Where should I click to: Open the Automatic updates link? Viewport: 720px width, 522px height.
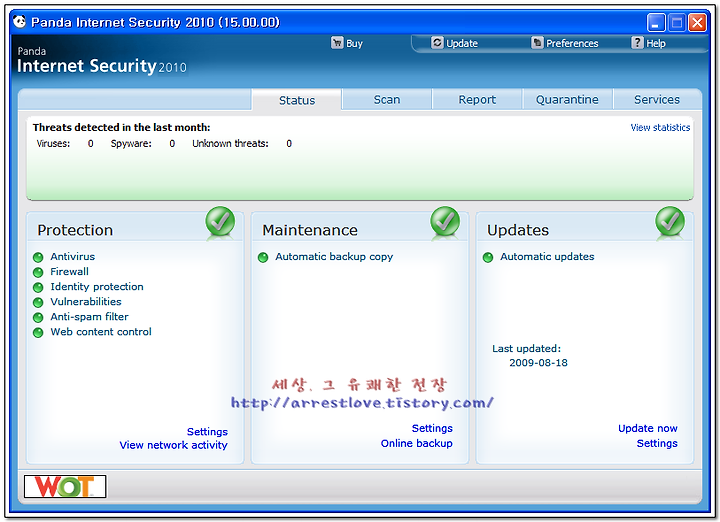(547, 257)
